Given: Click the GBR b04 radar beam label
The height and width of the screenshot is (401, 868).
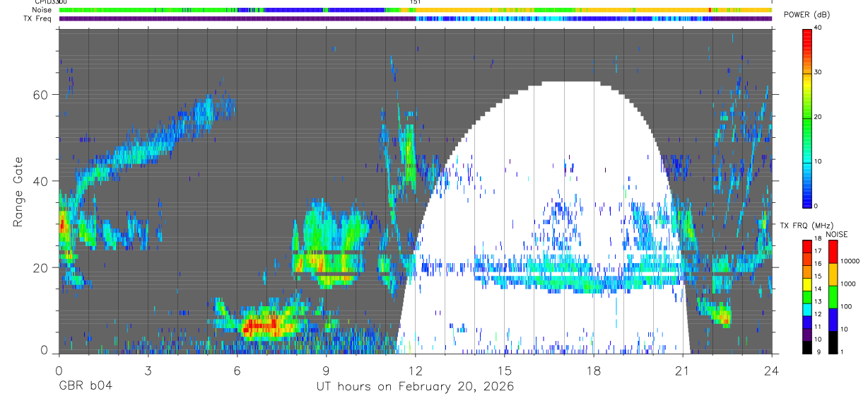Looking at the screenshot, I should point(85,387).
